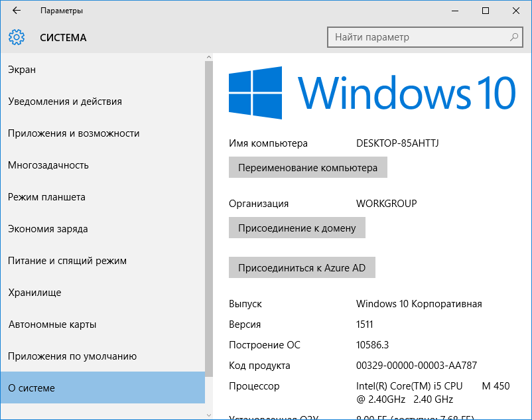Click the Переименование компьютера button

(308, 167)
